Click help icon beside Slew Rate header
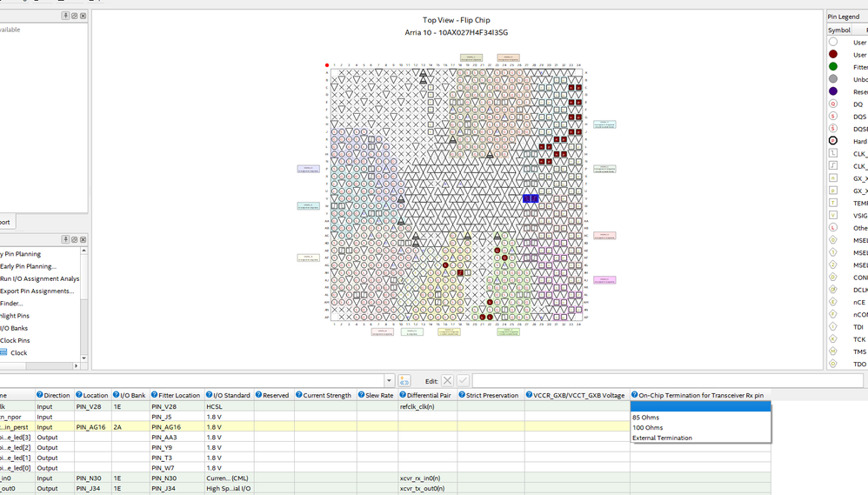Screen dimensions: 868x495 [x=362, y=395]
